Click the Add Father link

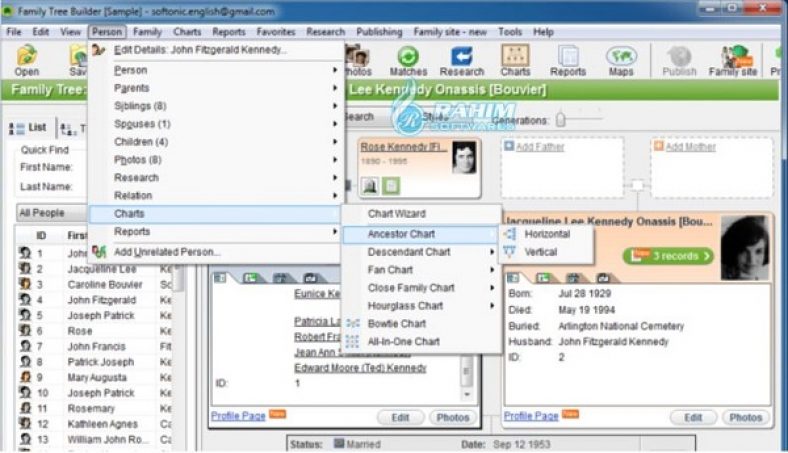(x=540, y=147)
